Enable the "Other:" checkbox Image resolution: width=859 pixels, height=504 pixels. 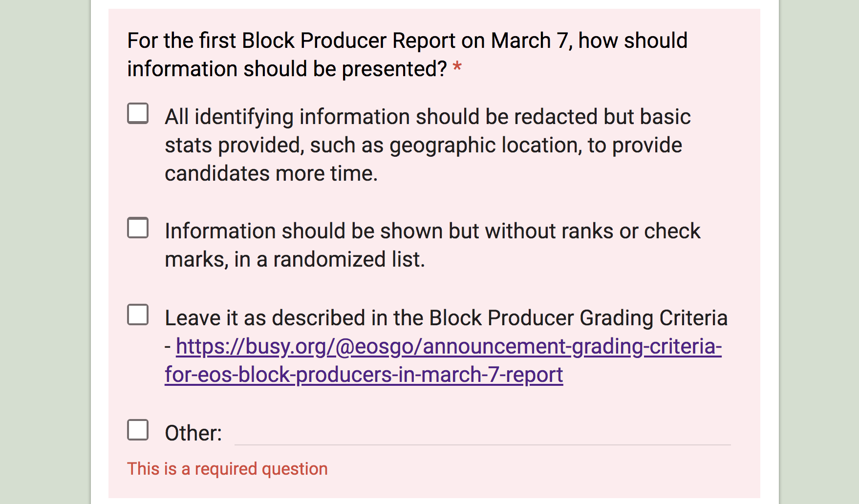(138, 430)
